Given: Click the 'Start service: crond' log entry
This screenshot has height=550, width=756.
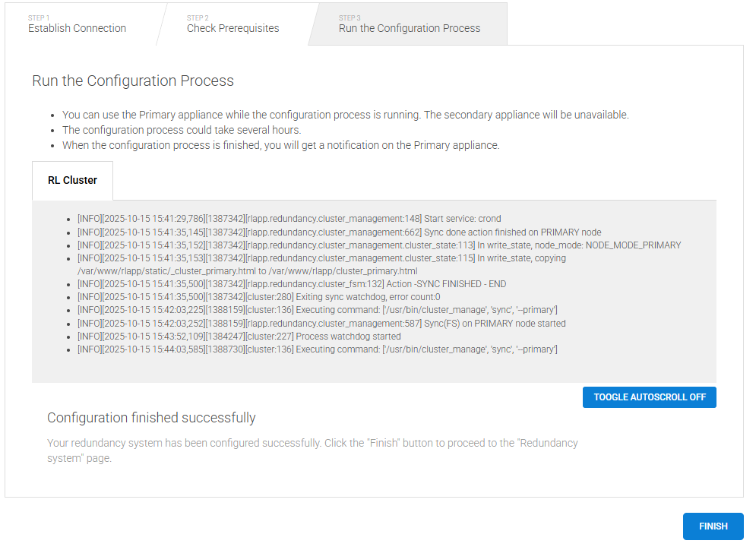Looking at the screenshot, I should (289, 219).
